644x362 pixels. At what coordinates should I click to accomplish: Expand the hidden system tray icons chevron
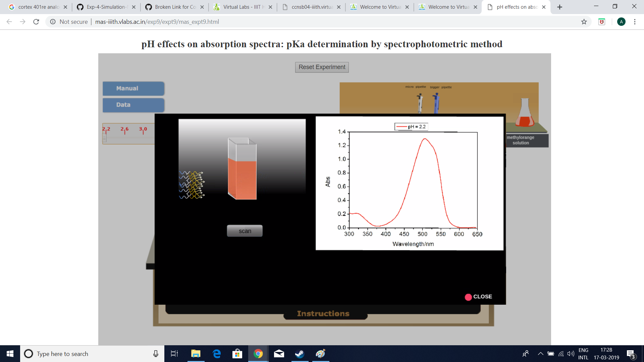[x=540, y=354]
